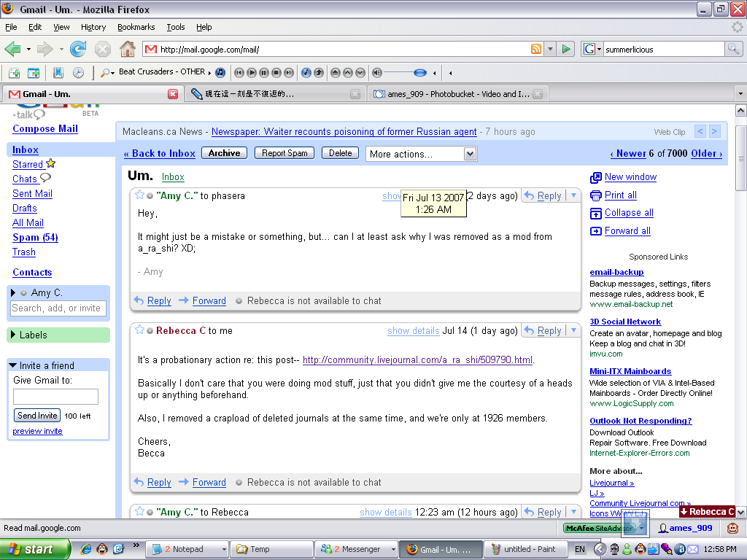Open the History clock icon
This screenshot has height=560, width=747.
(78, 73)
